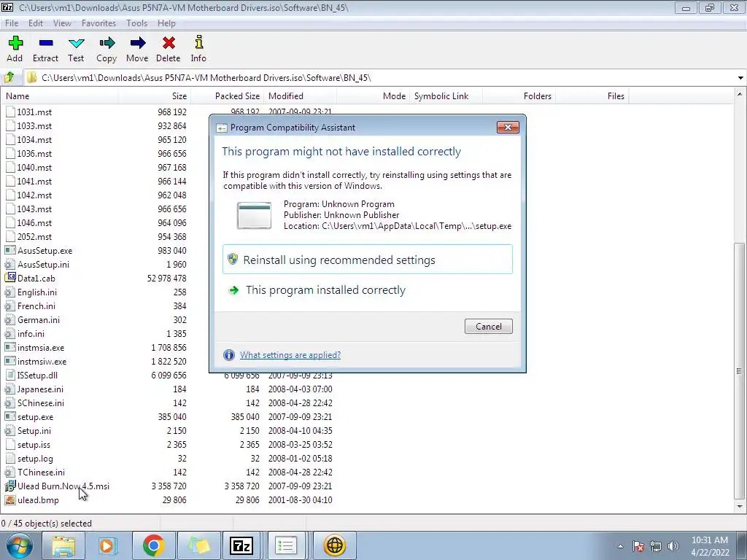747x560 pixels.
Task: Click the Copy toolbar icon
Action: [x=107, y=43]
